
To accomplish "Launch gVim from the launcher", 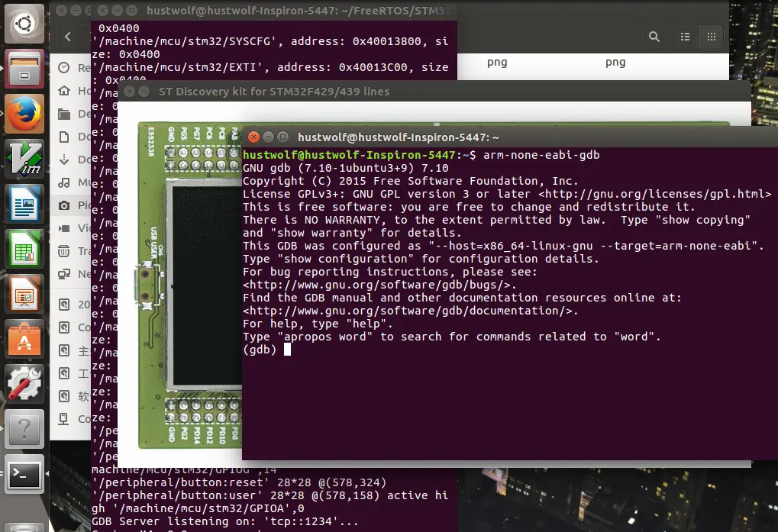I will (x=24, y=160).
